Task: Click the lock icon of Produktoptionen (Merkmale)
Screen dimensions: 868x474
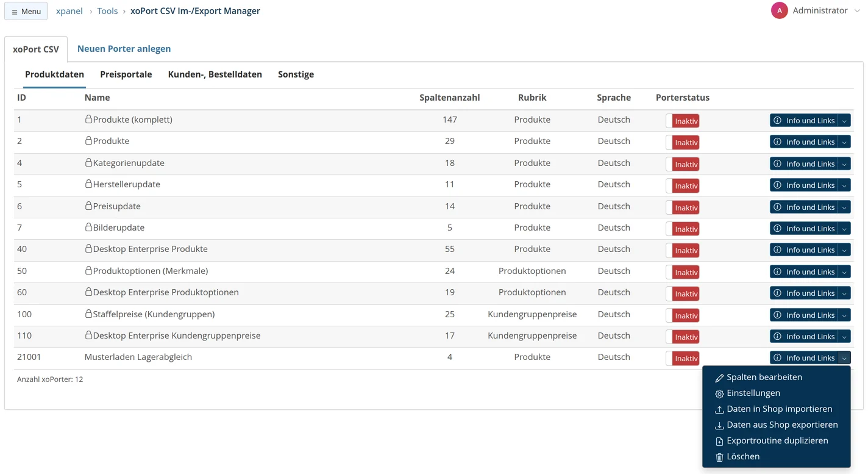Action: point(88,270)
